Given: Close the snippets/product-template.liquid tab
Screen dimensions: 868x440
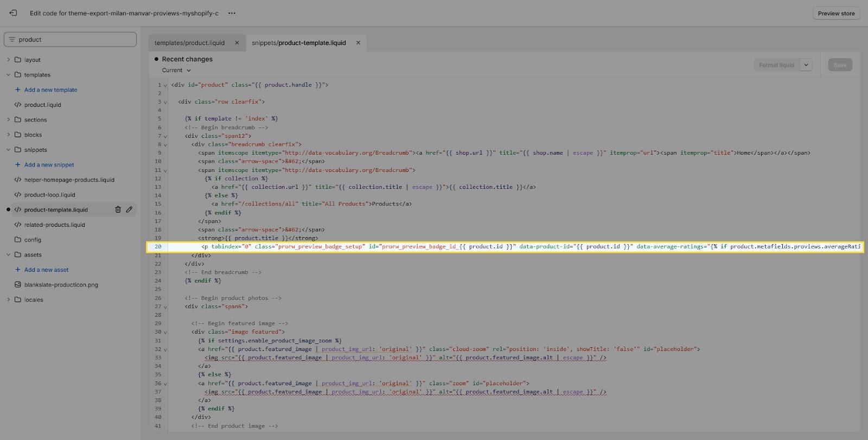Looking at the screenshot, I should pyautogui.click(x=358, y=43).
